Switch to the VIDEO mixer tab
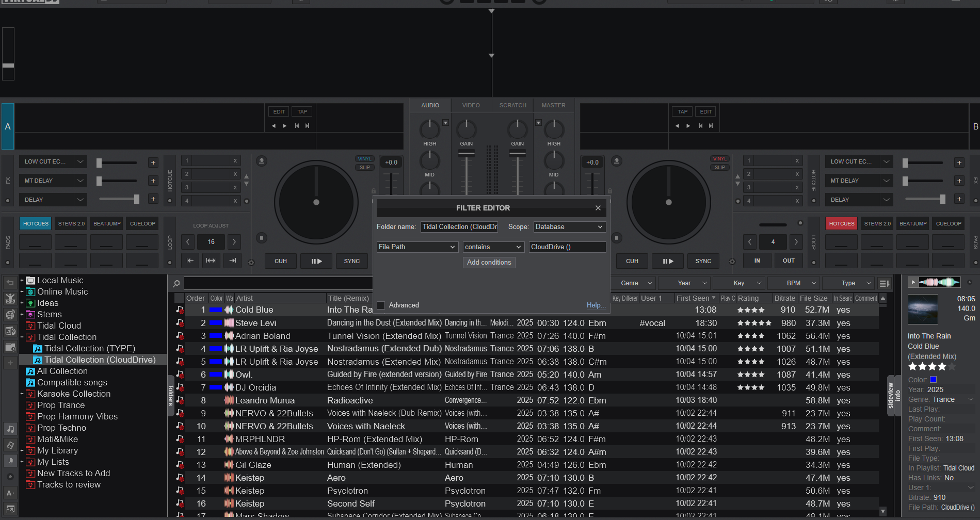 point(471,105)
